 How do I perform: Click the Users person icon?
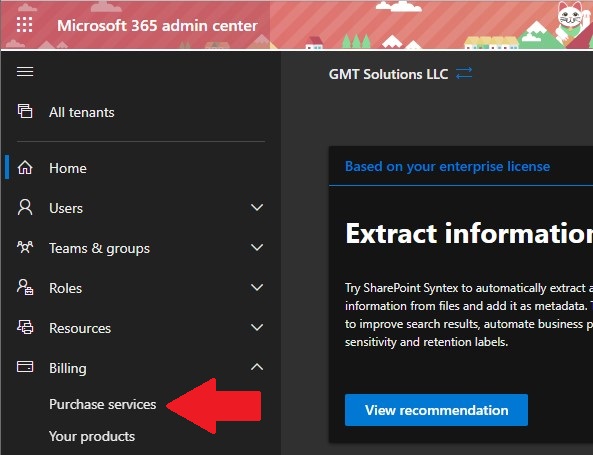click(x=25, y=208)
